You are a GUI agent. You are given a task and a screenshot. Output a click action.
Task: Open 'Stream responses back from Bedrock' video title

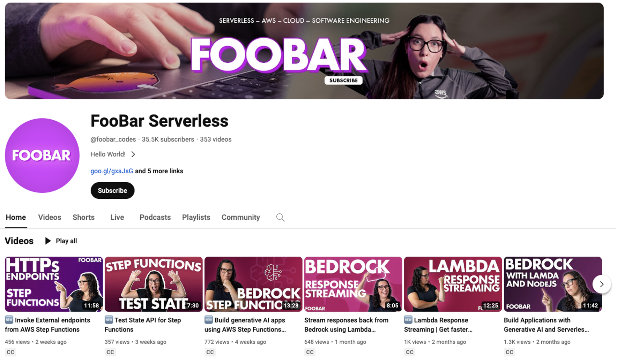point(346,325)
